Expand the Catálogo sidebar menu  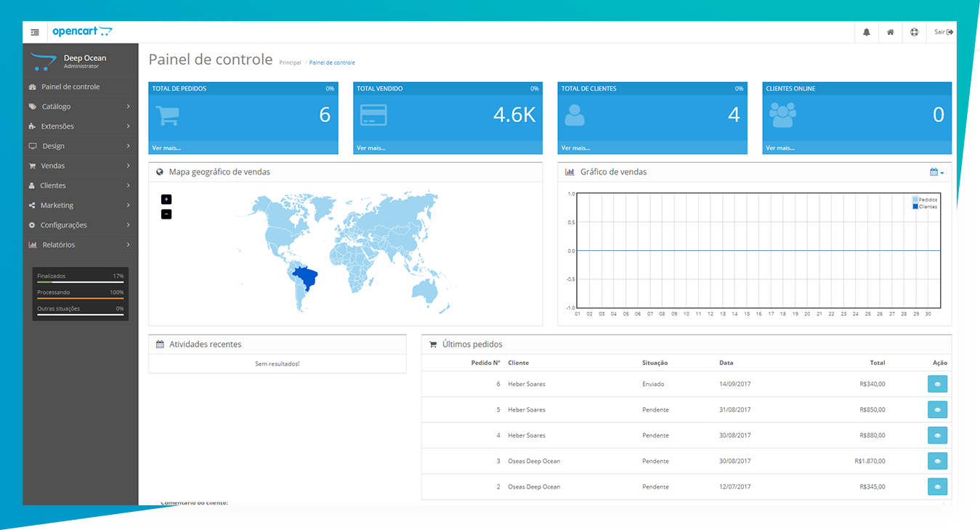click(80, 107)
